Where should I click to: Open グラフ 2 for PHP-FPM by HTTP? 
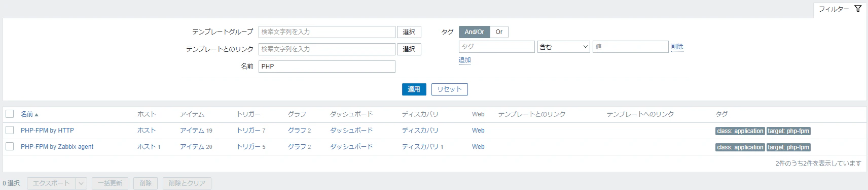(x=299, y=131)
